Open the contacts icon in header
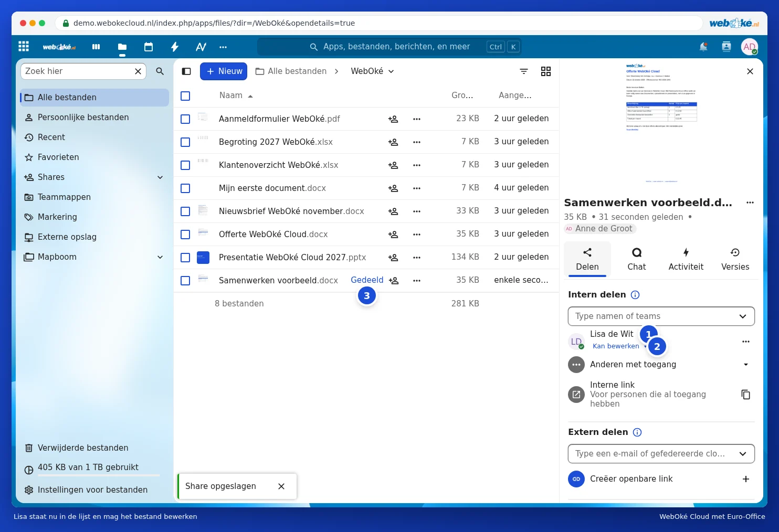The width and height of the screenshot is (779, 532). click(727, 47)
